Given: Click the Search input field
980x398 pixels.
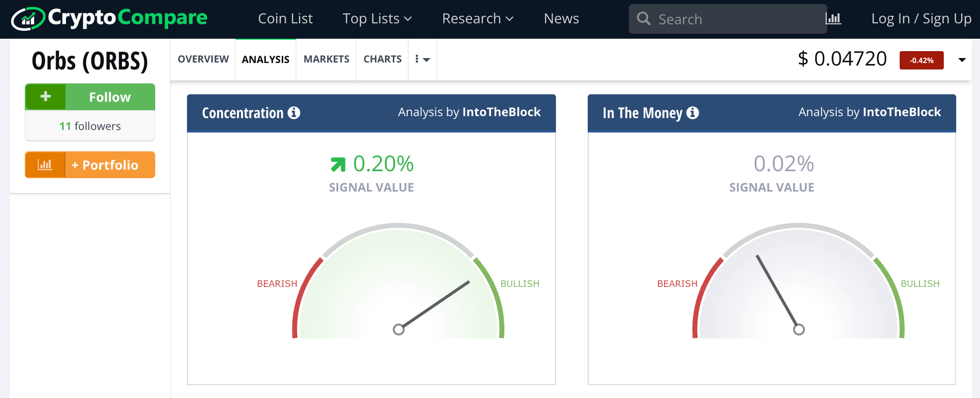Looking at the screenshot, I should 728,19.
